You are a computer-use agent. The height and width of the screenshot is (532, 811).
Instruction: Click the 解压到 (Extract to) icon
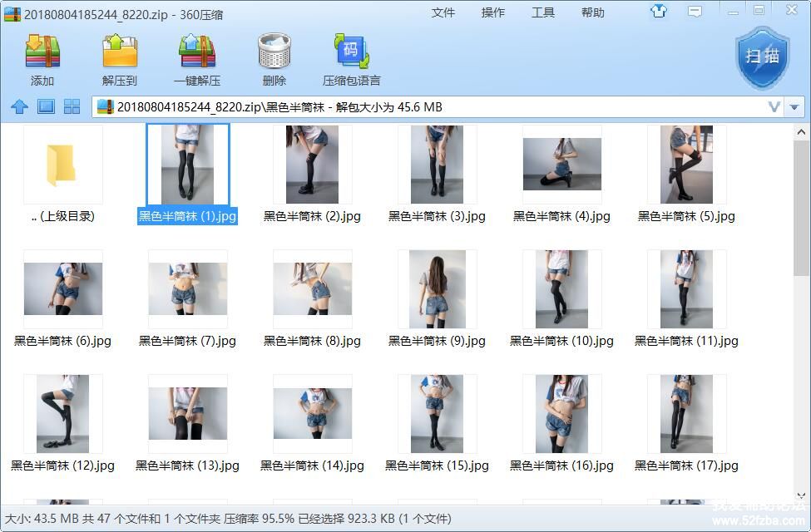point(120,52)
